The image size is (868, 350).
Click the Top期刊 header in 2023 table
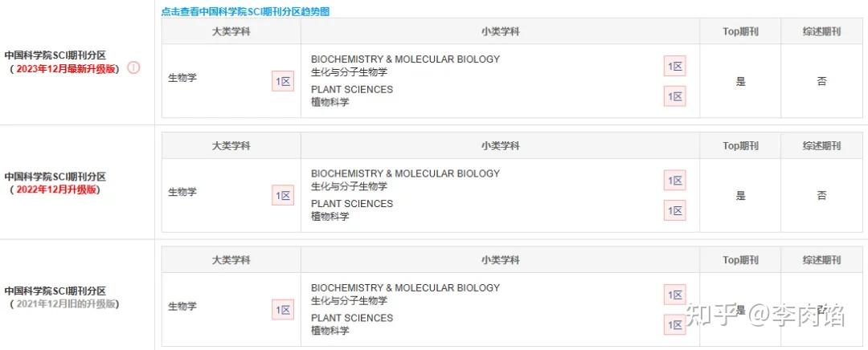click(741, 31)
